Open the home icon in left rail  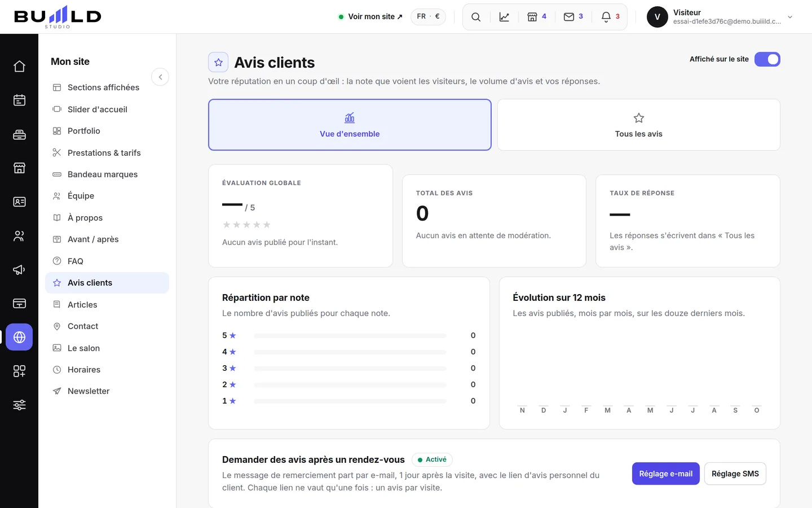[19, 67]
